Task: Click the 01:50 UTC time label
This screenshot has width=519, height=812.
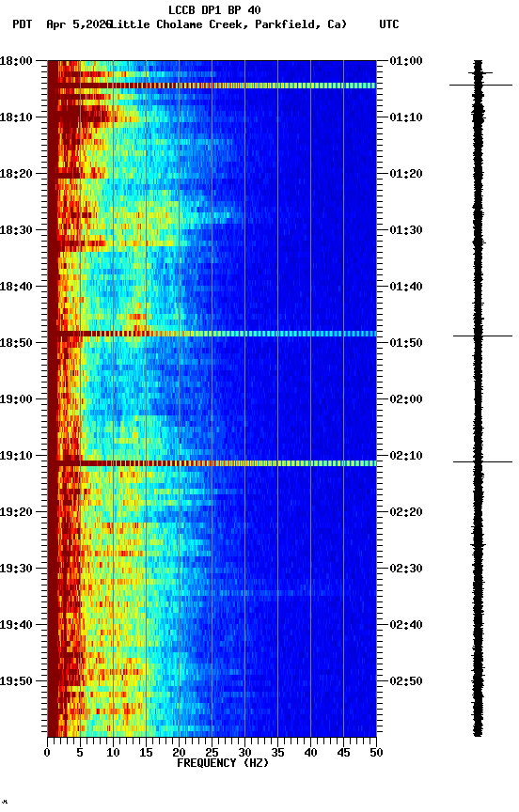Action: point(406,343)
